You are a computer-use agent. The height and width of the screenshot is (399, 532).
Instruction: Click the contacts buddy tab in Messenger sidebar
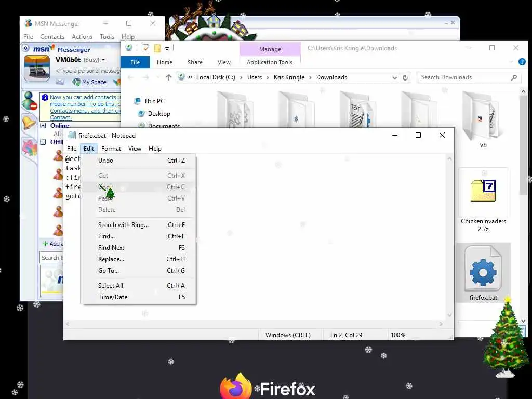[x=29, y=101]
